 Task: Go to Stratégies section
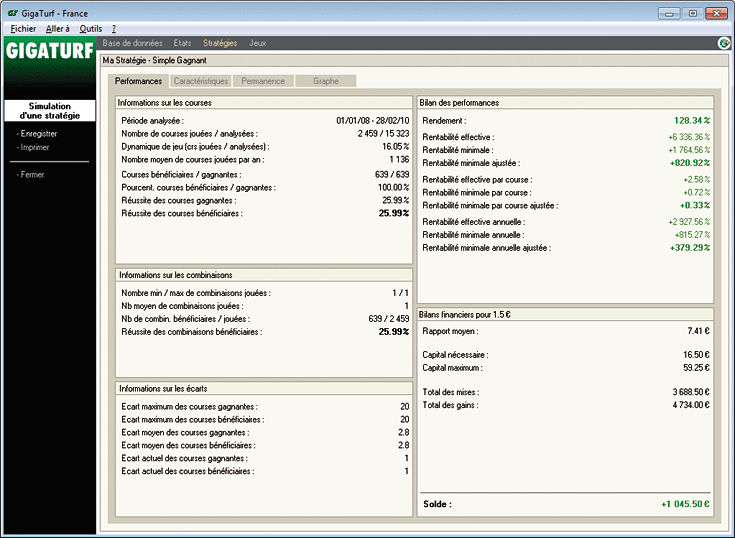click(x=220, y=43)
